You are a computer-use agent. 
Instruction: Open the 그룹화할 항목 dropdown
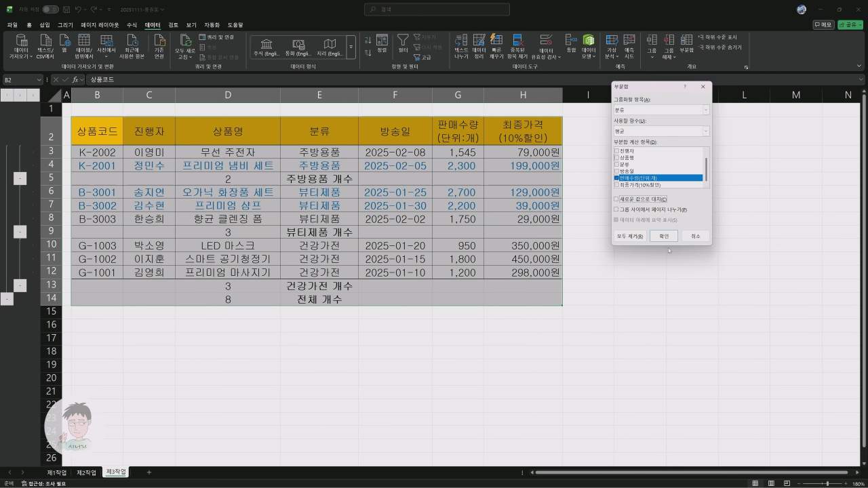pos(705,110)
